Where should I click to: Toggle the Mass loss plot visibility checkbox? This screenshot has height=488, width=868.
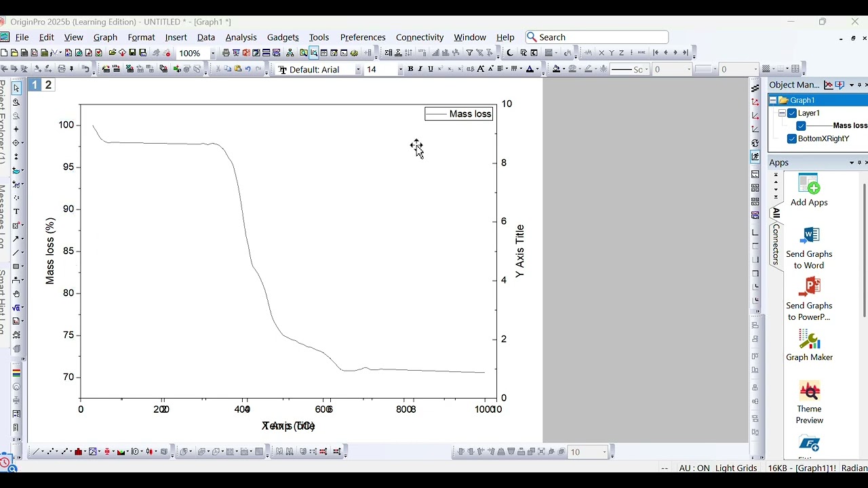[802, 125]
